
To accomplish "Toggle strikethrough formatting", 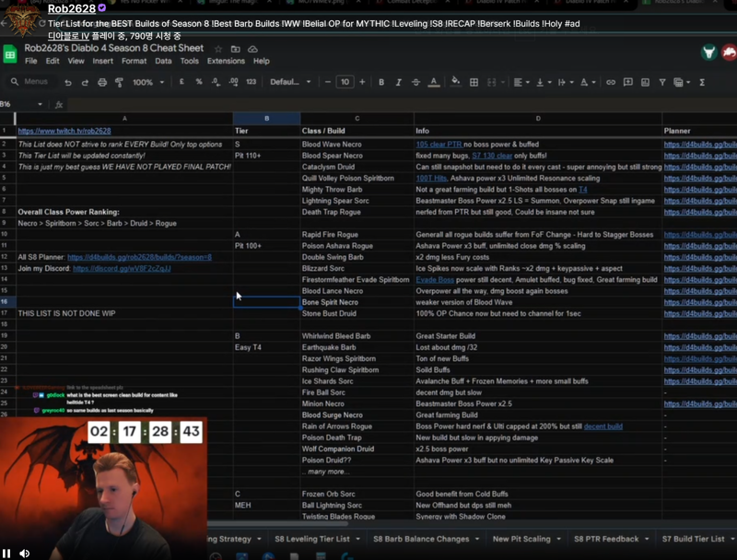I will 415,82.
